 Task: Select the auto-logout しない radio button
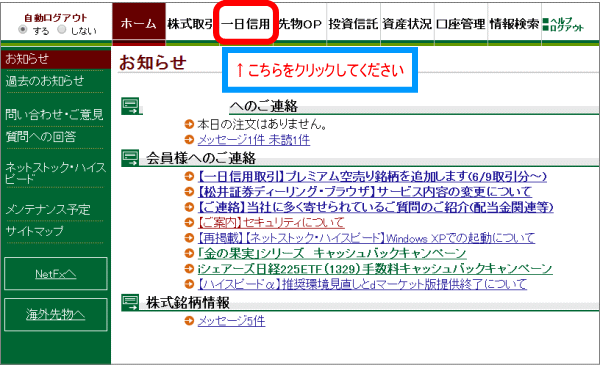pyautogui.click(x=62, y=29)
